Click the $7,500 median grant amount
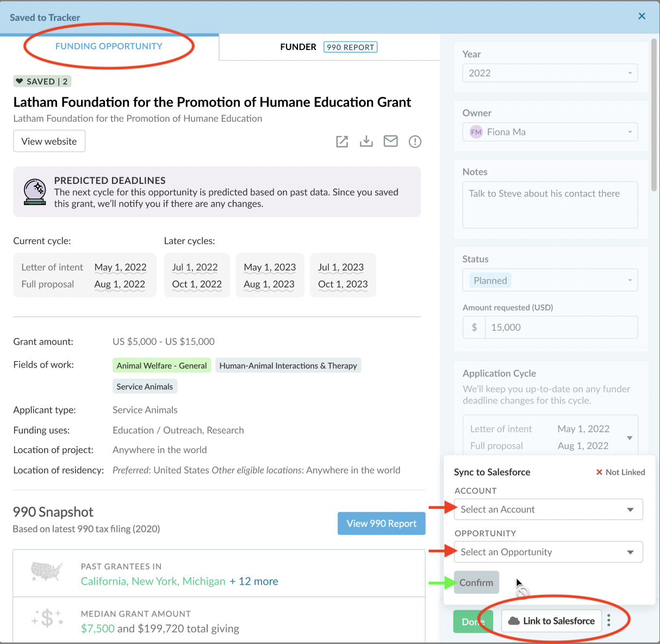This screenshot has height=644, width=660. (x=98, y=629)
